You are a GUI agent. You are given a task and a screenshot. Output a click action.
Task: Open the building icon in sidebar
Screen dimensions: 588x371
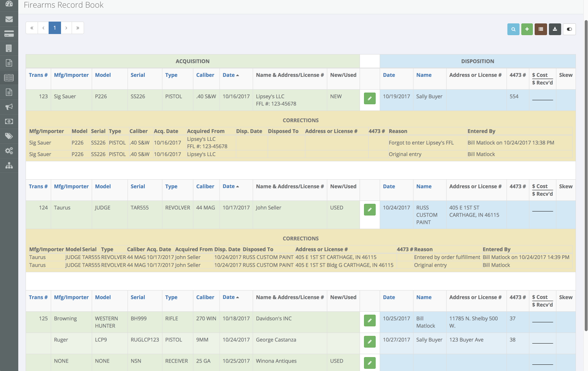click(9, 48)
